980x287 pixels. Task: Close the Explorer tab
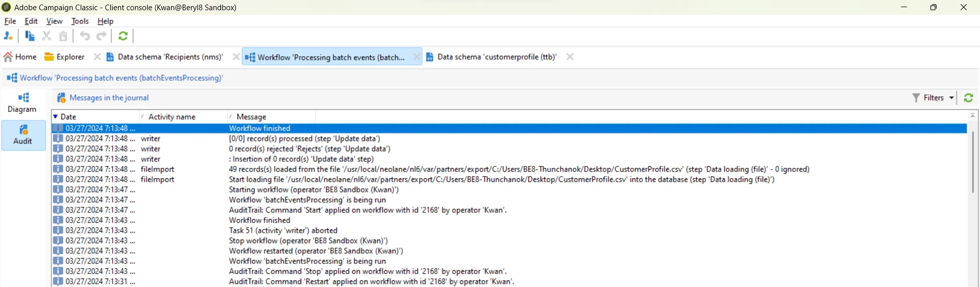pyautogui.click(x=97, y=57)
